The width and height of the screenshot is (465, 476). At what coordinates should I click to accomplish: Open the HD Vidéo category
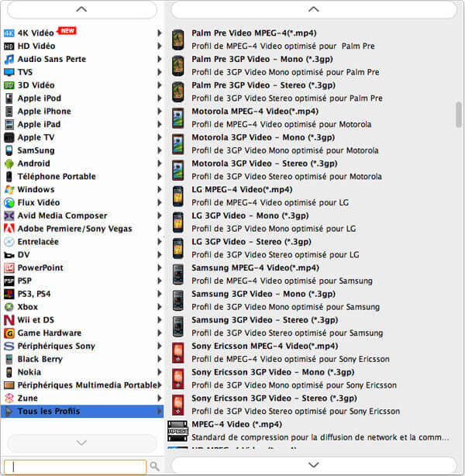coord(36,46)
